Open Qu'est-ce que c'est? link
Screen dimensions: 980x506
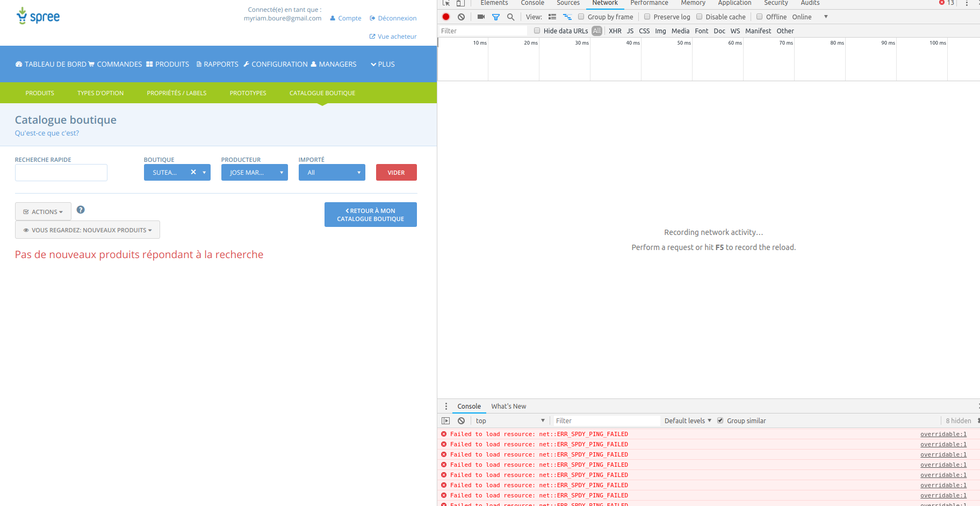(47, 133)
